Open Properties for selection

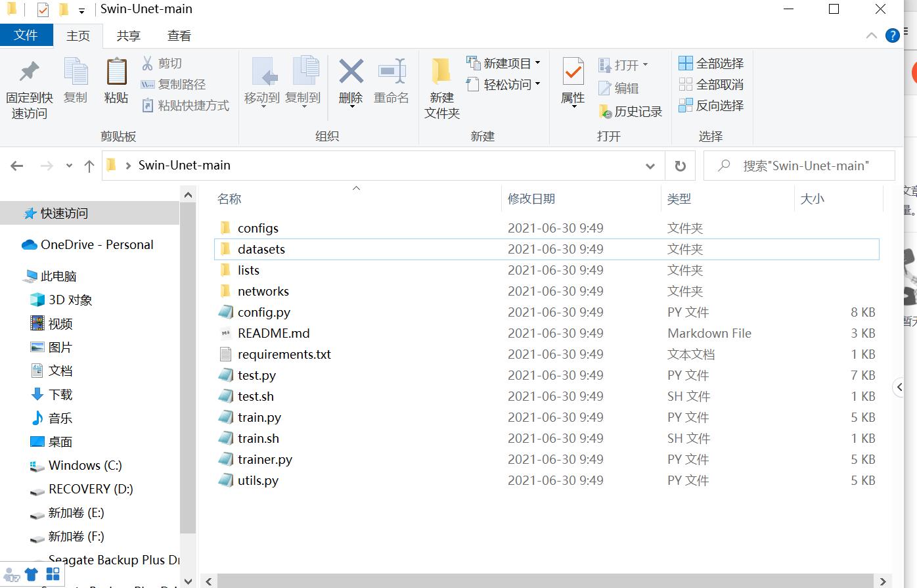[573, 82]
